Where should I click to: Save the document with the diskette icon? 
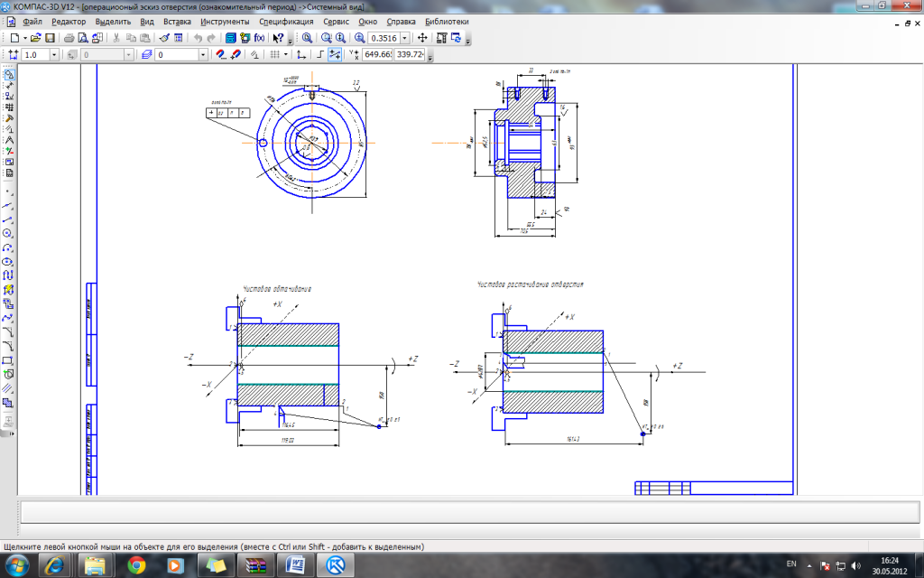(x=51, y=38)
